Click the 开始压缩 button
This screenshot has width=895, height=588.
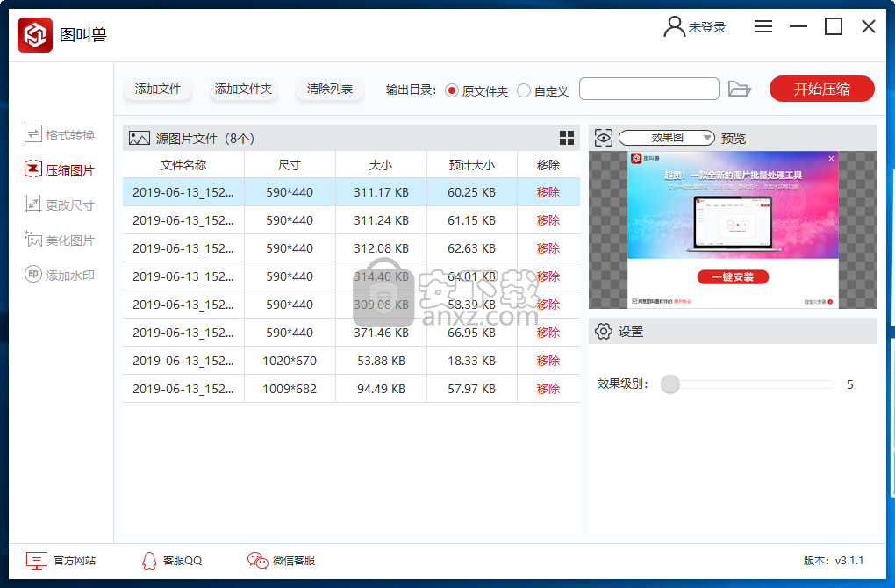pos(822,89)
